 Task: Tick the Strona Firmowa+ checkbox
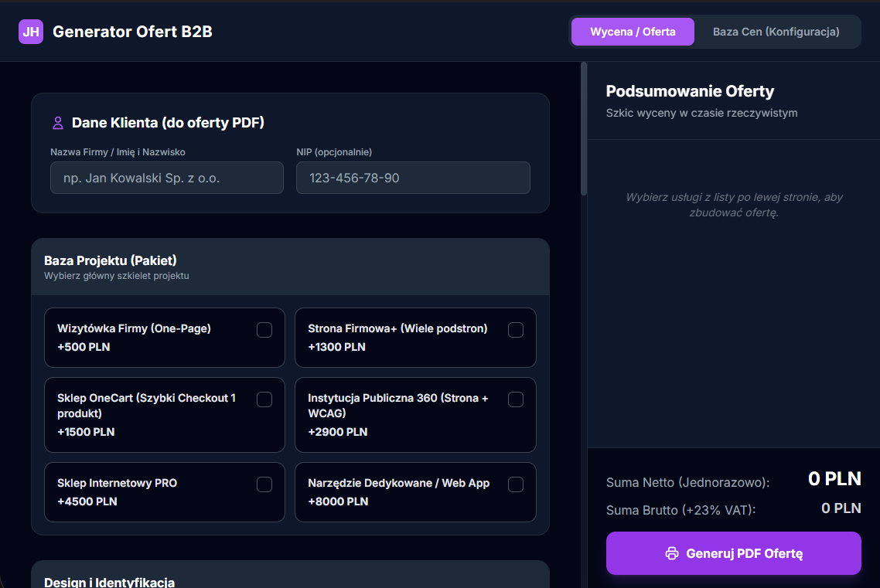[516, 330]
